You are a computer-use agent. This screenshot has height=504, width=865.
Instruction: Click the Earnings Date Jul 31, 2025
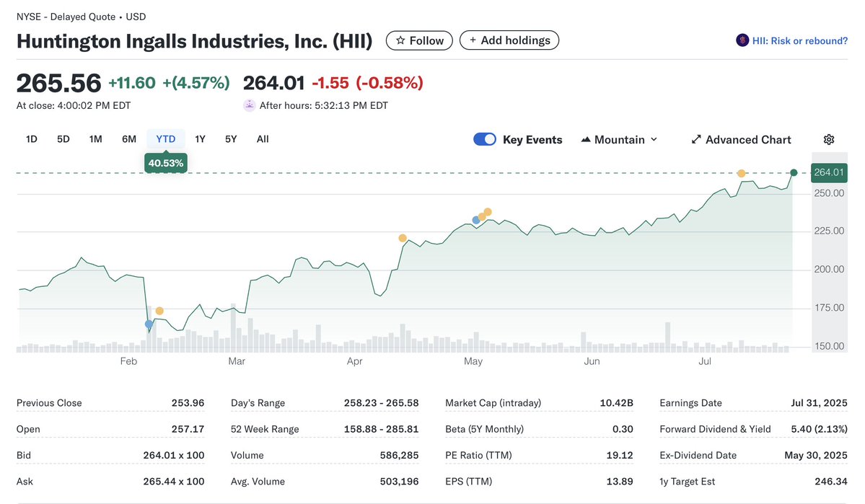tap(820, 403)
